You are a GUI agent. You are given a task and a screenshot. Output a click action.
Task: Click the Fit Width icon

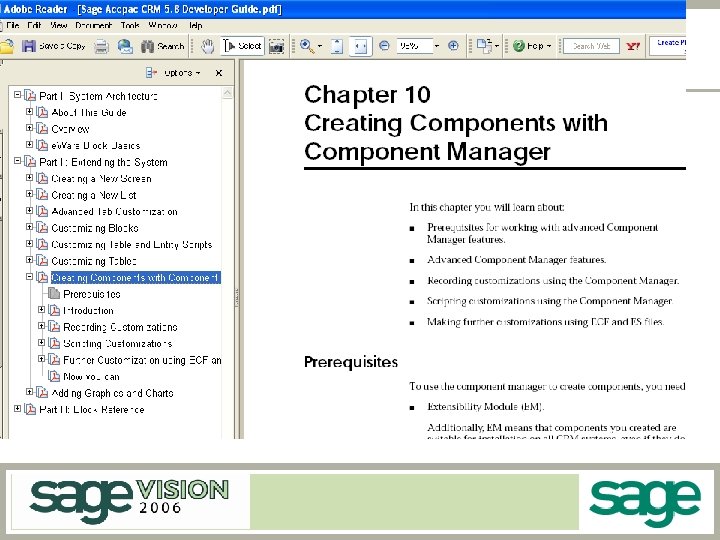[360, 46]
